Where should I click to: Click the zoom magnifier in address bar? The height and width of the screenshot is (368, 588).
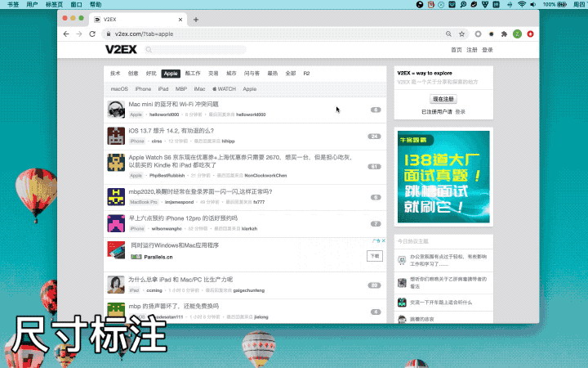coord(448,34)
